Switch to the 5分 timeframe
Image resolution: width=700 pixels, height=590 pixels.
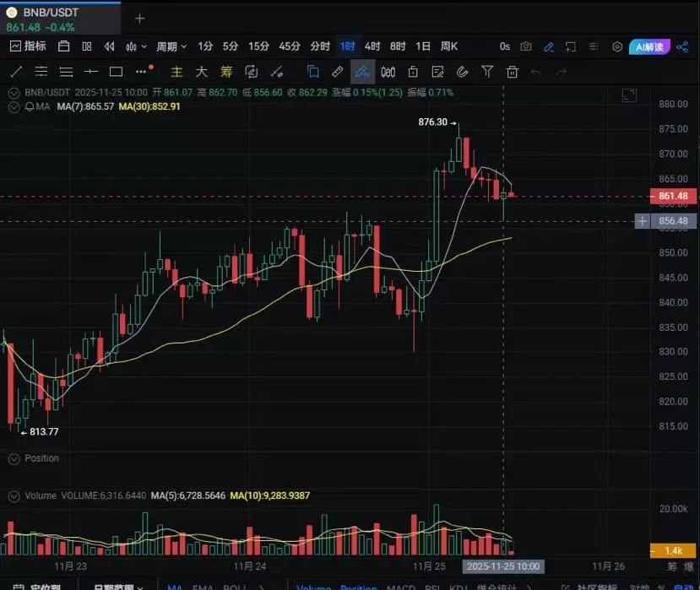coord(231,46)
